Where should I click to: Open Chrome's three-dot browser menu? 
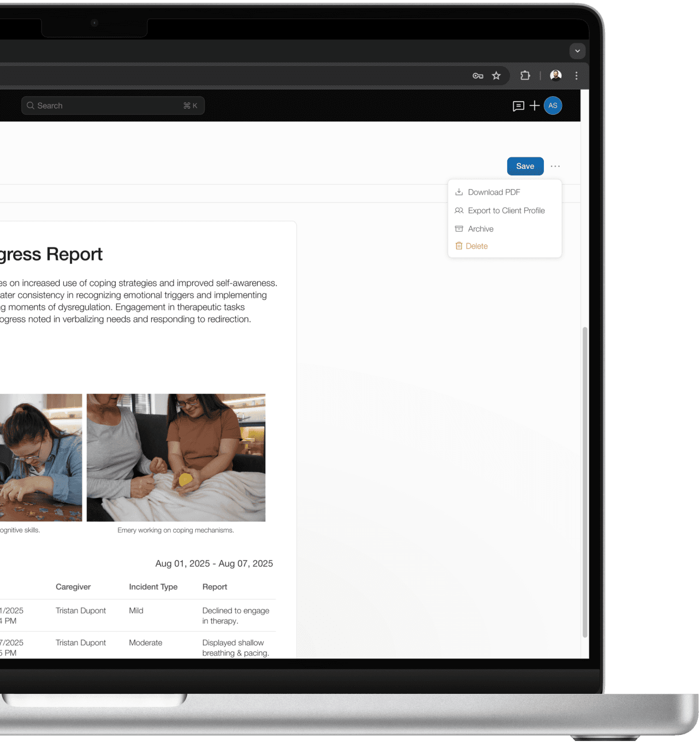tap(577, 76)
